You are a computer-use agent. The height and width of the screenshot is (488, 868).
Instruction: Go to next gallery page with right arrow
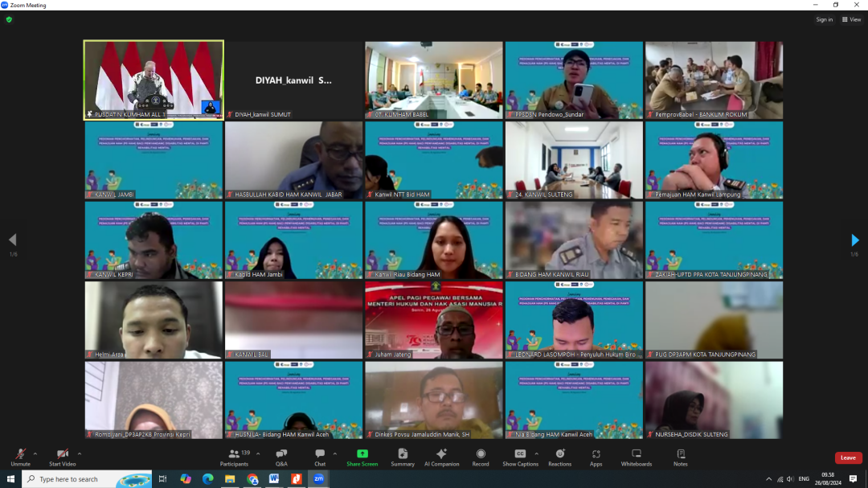855,240
